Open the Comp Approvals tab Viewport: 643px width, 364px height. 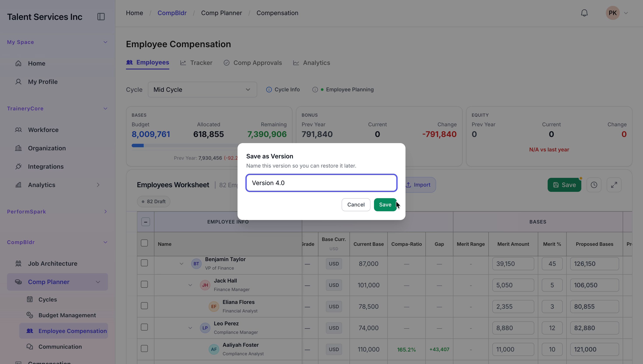tap(253, 63)
